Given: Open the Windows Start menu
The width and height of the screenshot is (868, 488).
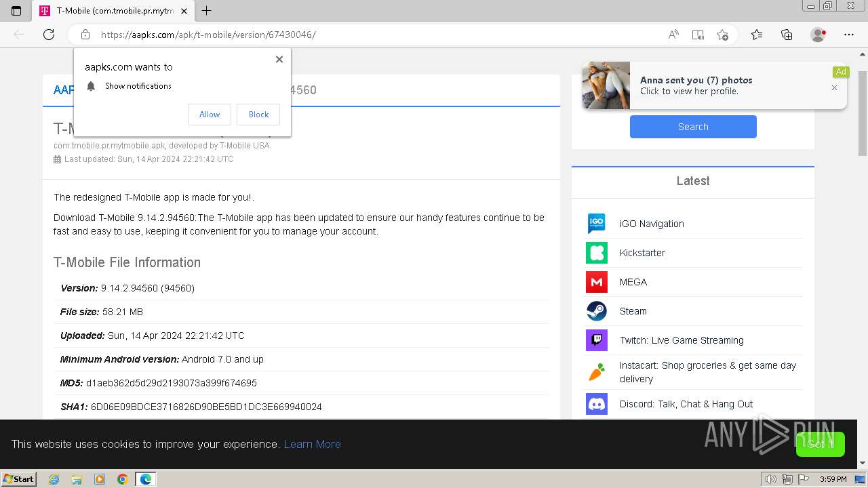Looking at the screenshot, I should point(19,479).
